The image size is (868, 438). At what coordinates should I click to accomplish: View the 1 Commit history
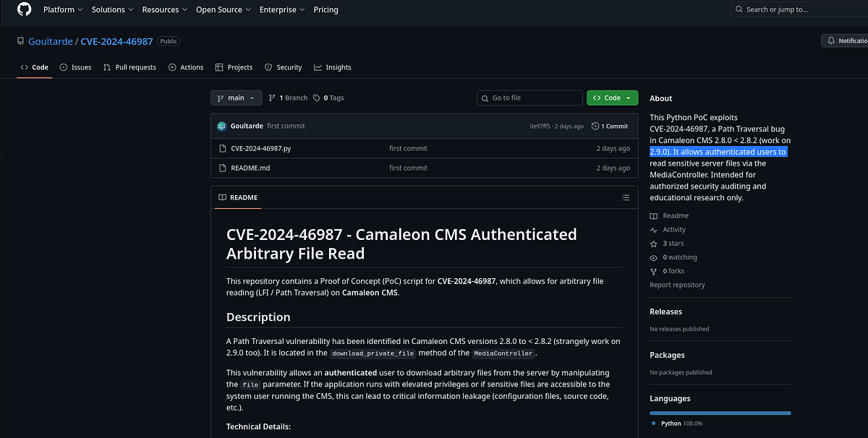point(610,126)
